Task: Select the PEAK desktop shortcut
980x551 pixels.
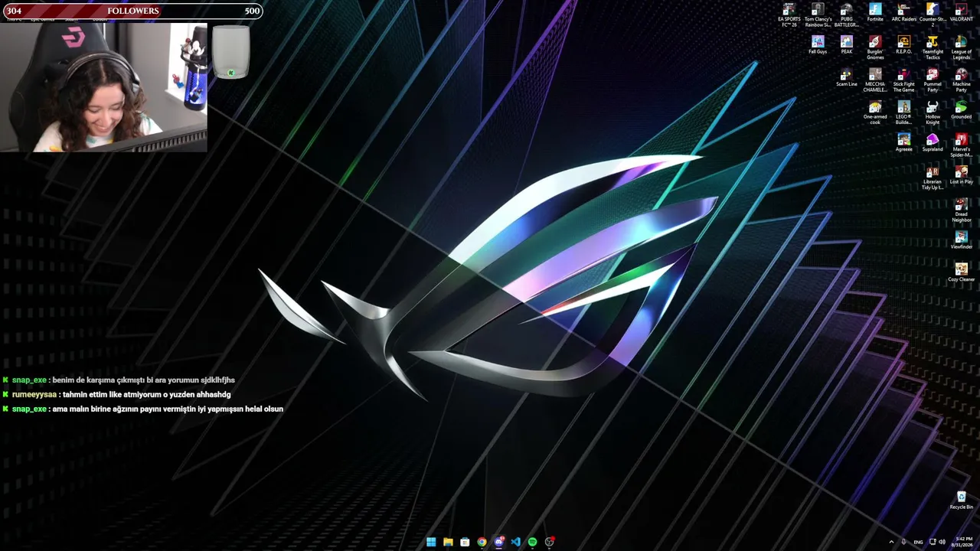Action: (846, 45)
